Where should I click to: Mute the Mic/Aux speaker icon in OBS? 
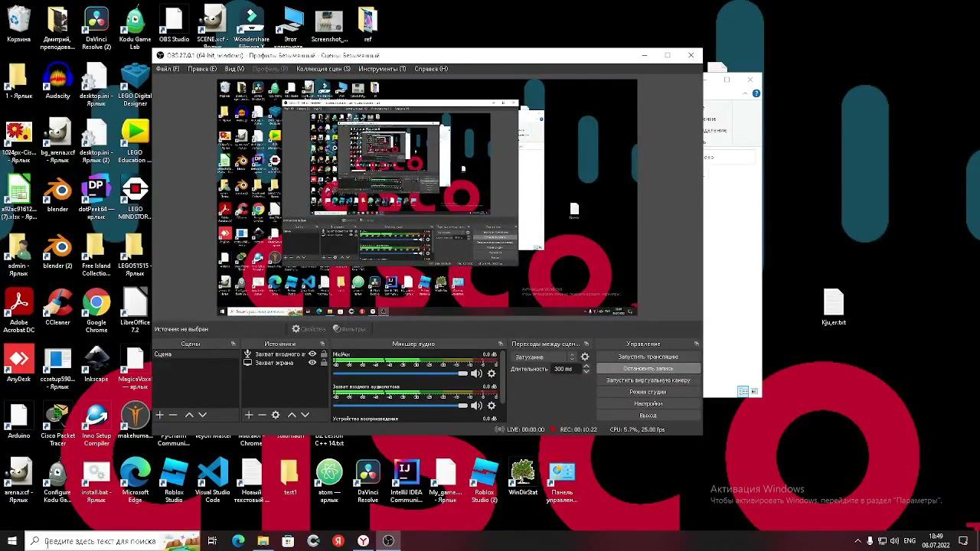pos(476,373)
